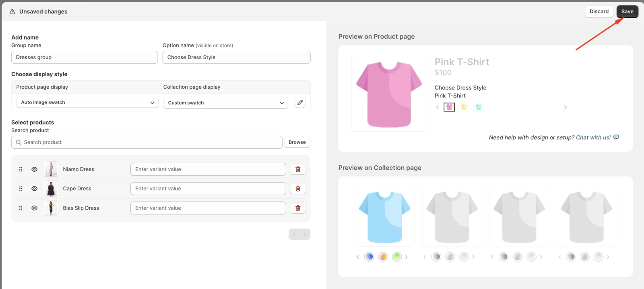644x289 pixels.
Task: Click the Unsaved changes label
Action: click(43, 12)
